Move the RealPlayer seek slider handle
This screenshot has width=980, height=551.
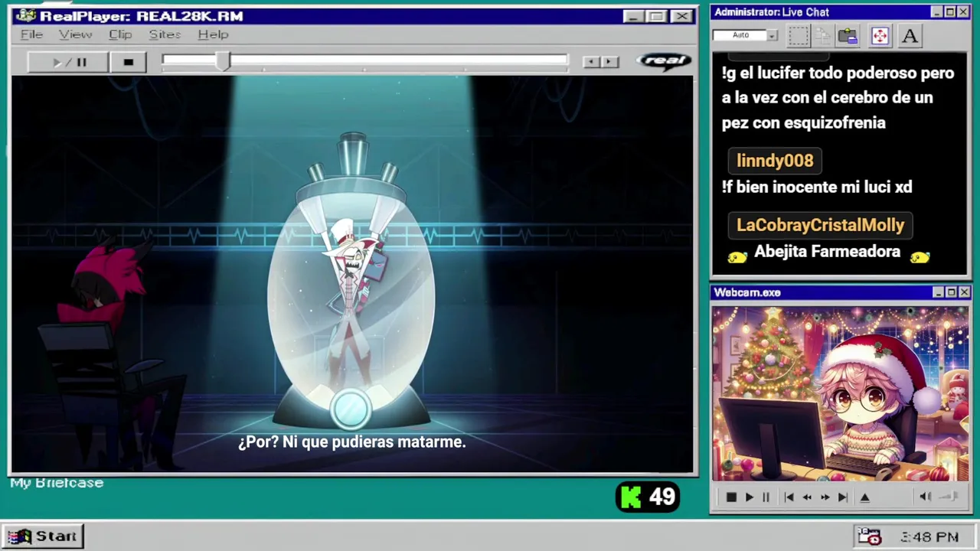tap(222, 61)
